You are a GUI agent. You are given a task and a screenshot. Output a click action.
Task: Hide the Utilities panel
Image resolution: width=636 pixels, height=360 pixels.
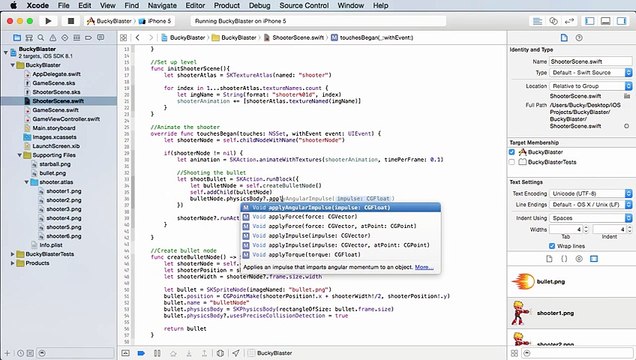[621, 21]
